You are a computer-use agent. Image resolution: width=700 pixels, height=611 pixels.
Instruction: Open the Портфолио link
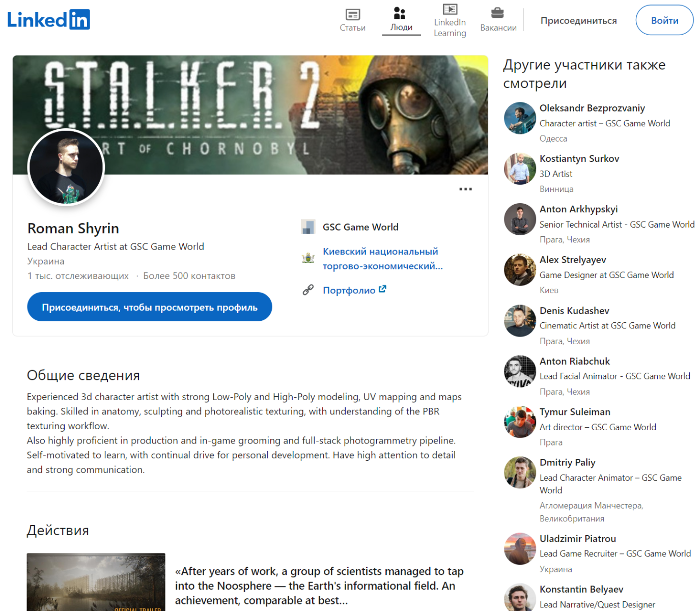tap(349, 290)
